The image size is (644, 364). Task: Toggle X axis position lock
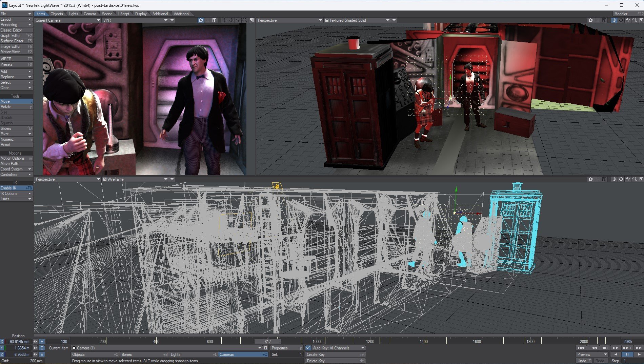(2, 342)
